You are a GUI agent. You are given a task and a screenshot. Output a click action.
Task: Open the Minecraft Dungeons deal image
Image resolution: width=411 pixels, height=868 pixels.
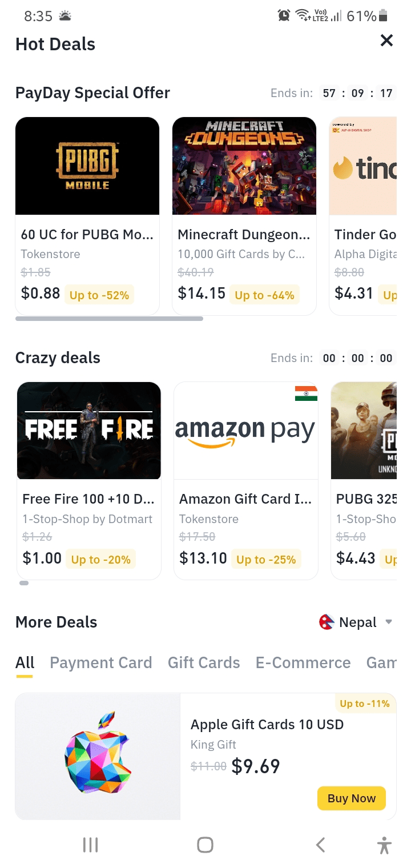pos(244,166)
